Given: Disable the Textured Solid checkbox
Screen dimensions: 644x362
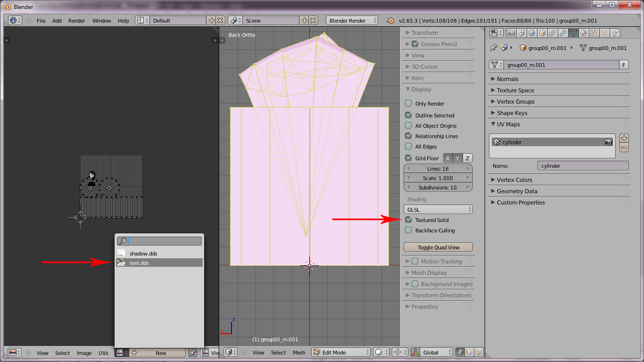Looking at the screenshot, I should tap(409, 220).
